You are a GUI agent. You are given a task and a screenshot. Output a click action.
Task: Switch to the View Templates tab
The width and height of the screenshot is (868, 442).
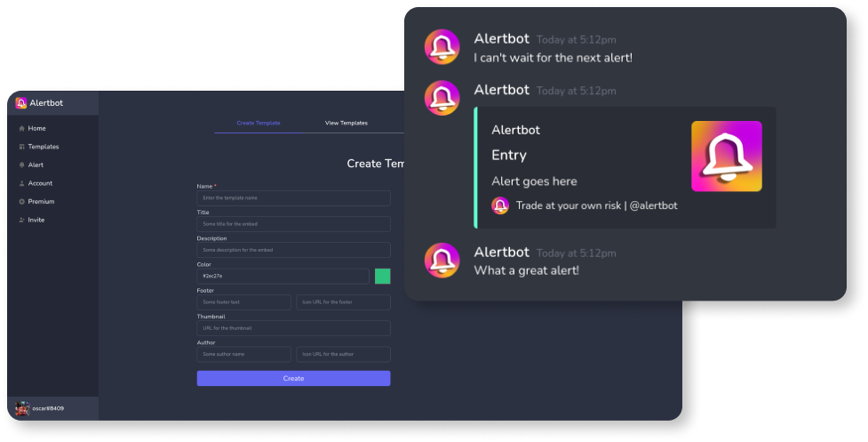[346, 123]
